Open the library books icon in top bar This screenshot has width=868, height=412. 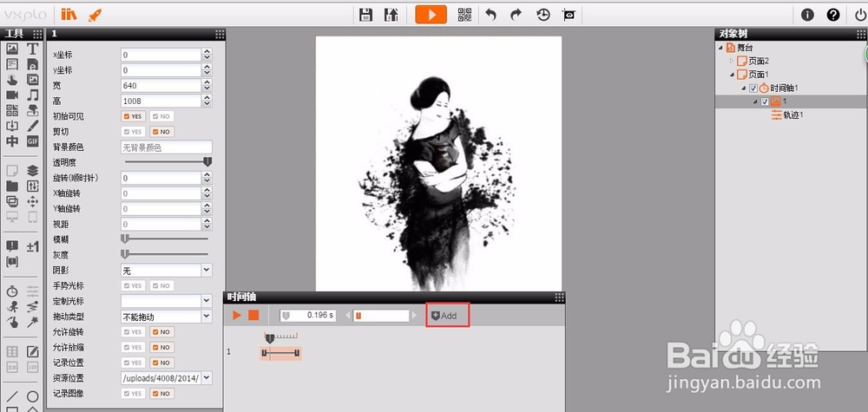(69, 15)
